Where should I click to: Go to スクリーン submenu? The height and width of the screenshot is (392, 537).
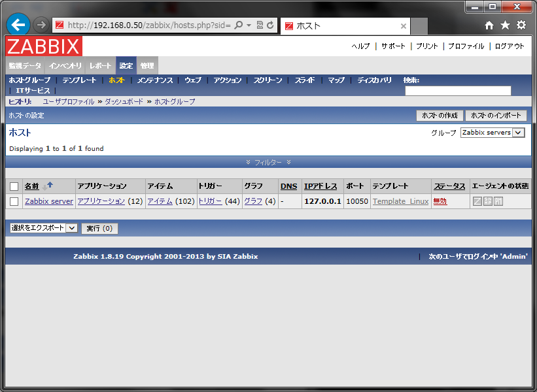[x=268, y=80]
